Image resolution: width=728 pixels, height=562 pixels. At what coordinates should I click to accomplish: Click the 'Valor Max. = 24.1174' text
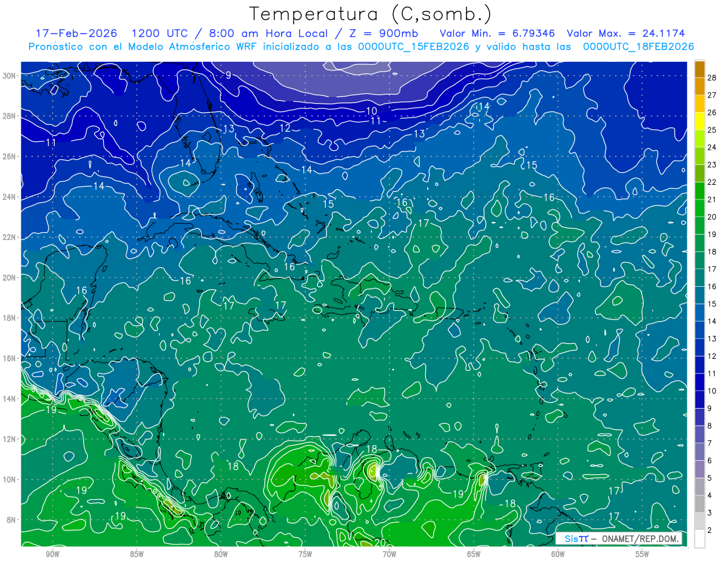[x=626, y=33]
